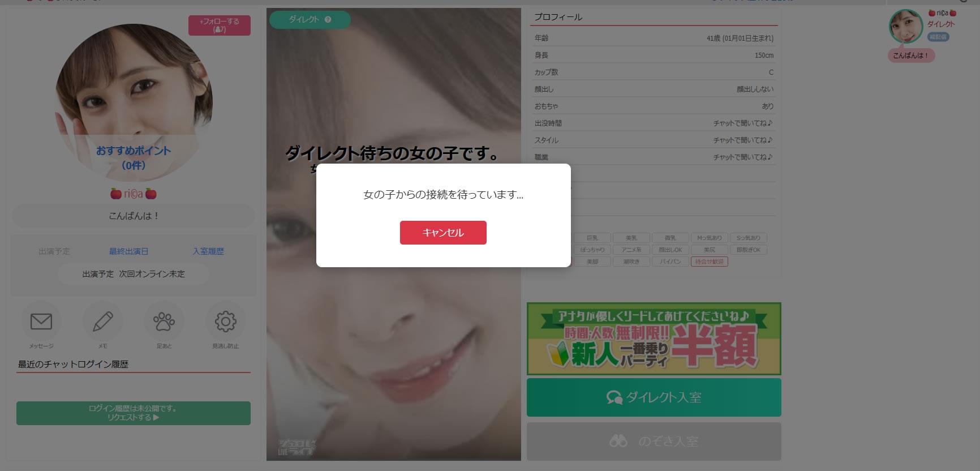Click the 半額 新人 party banner

pos(654,339)
